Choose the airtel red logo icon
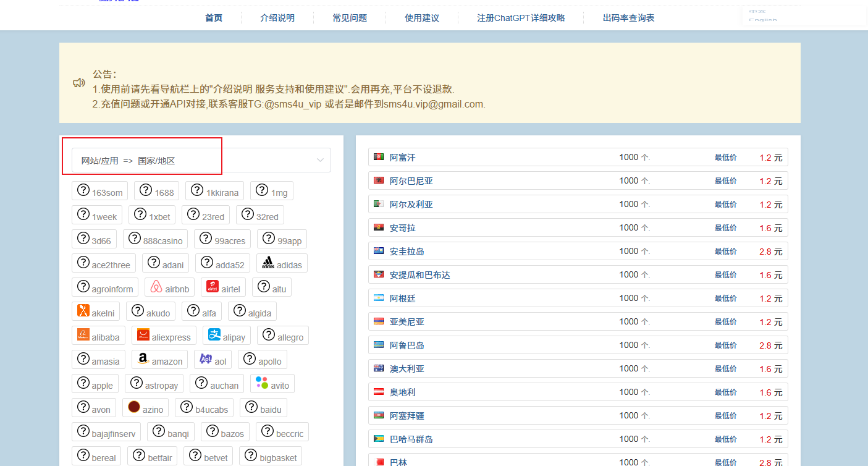 (213, 287)
